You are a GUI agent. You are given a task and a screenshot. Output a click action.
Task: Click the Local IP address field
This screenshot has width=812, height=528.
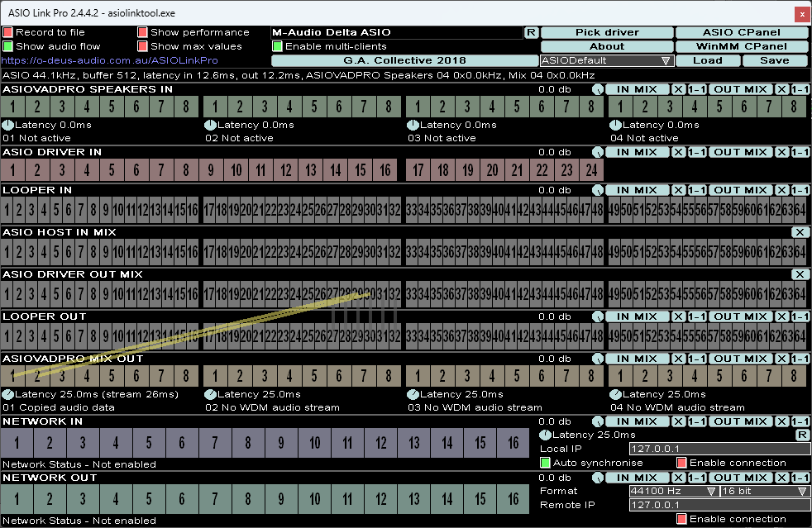[720, 449]
